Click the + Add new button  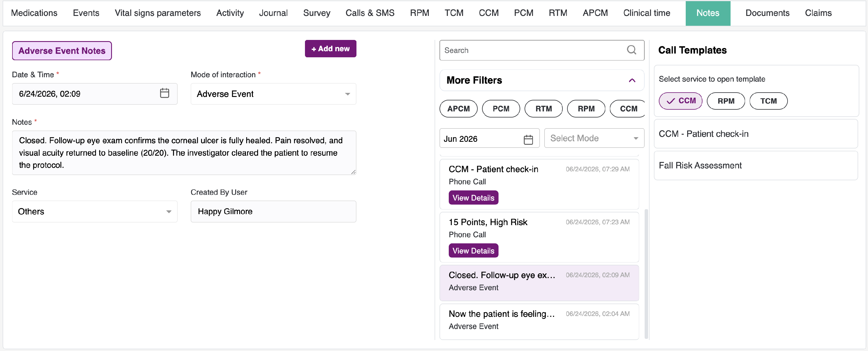coord(330,49)
